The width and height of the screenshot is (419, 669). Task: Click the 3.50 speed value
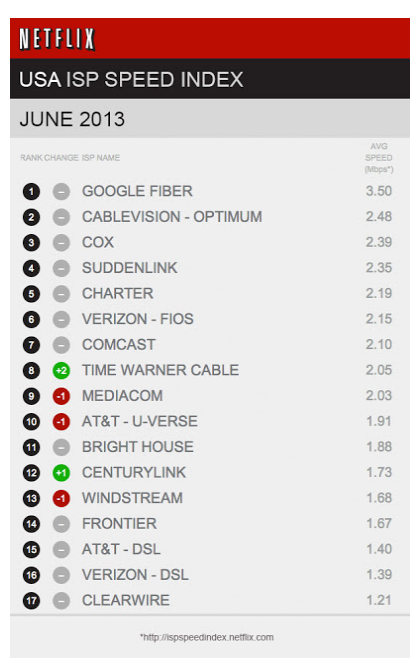tap(379, 191)
